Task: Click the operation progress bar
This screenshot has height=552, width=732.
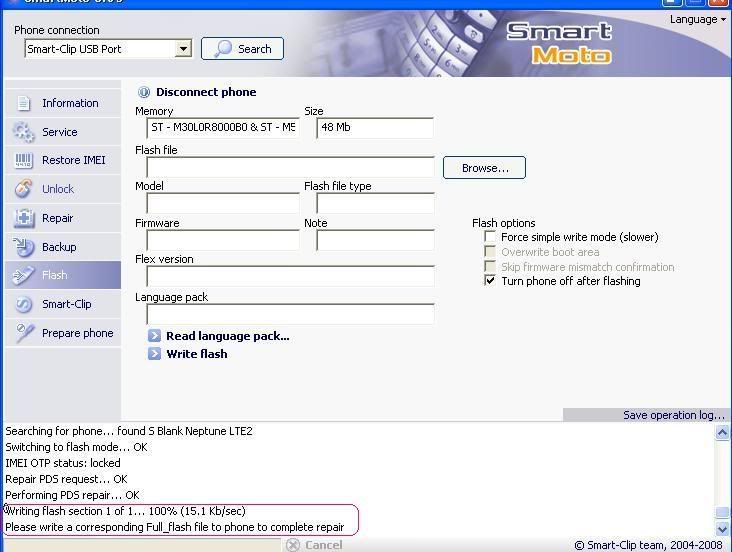Action: coord(142,545)
